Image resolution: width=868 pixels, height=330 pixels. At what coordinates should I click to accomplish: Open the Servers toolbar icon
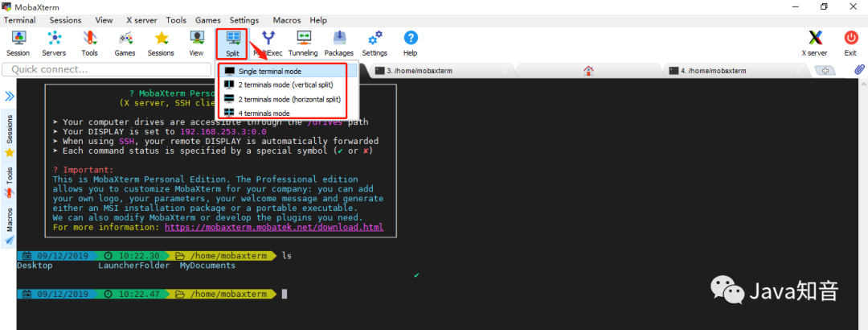[x=54, y=43]
